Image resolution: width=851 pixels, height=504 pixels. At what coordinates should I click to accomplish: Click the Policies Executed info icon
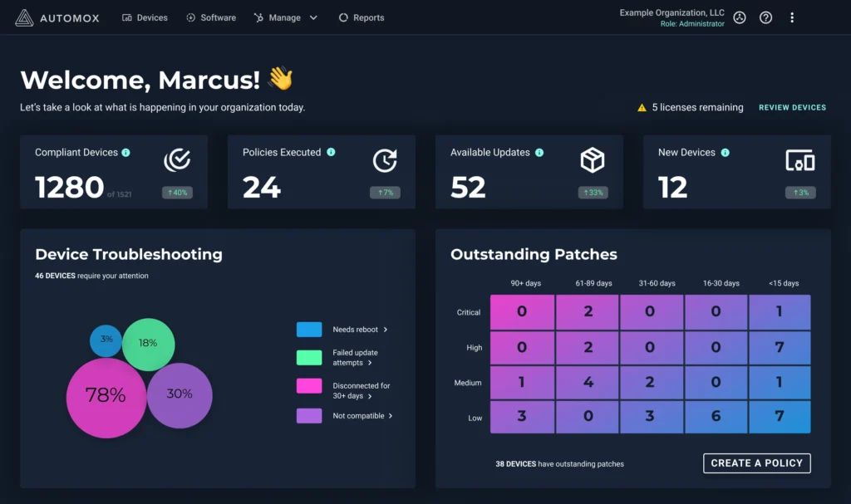(x=331, y=153)
